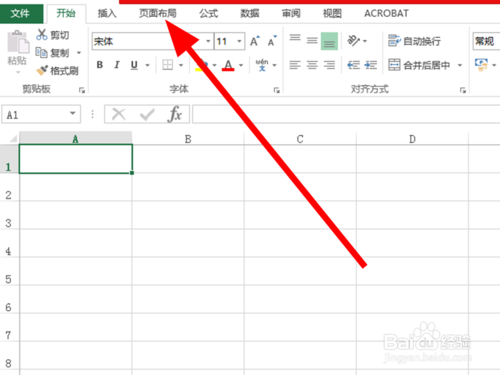The width and height of the screenshot is (500, 375).
Task: Open the Merge & Center (合并后居中) dropdown arrow
Action: [460, 65]
